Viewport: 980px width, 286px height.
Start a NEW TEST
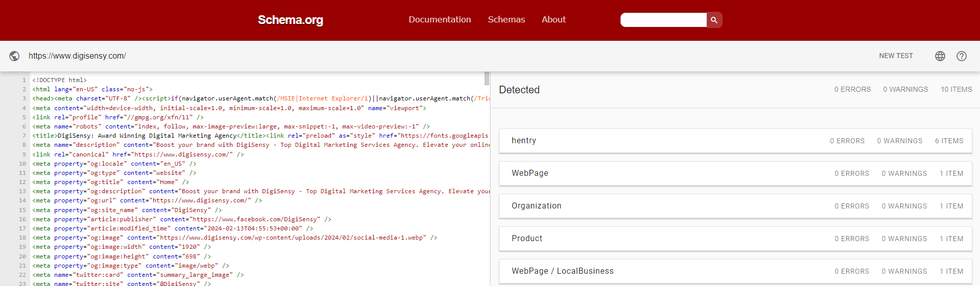(x=896, y=56)
